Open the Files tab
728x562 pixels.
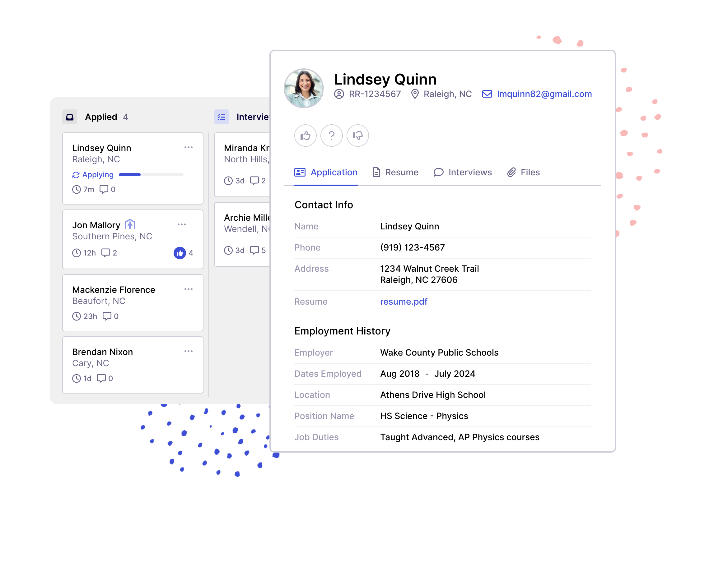523,172
